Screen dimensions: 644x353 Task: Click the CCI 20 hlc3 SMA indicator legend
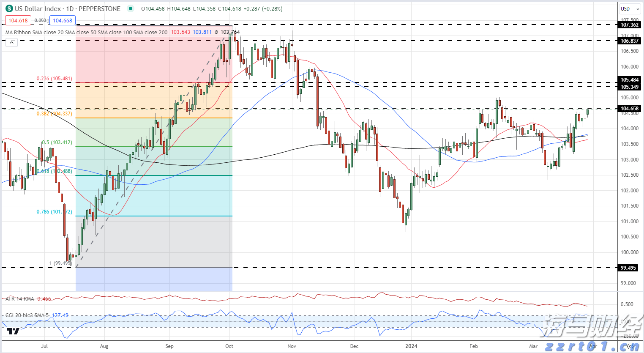pyautogui.click(x=27, y=315)
